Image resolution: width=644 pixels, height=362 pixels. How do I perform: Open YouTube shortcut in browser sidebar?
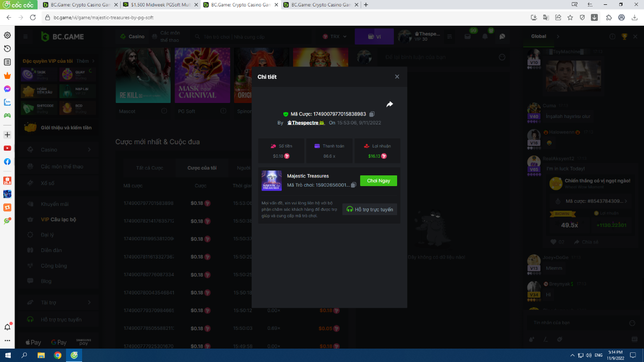pyautogui.click(x=8, y=148)
